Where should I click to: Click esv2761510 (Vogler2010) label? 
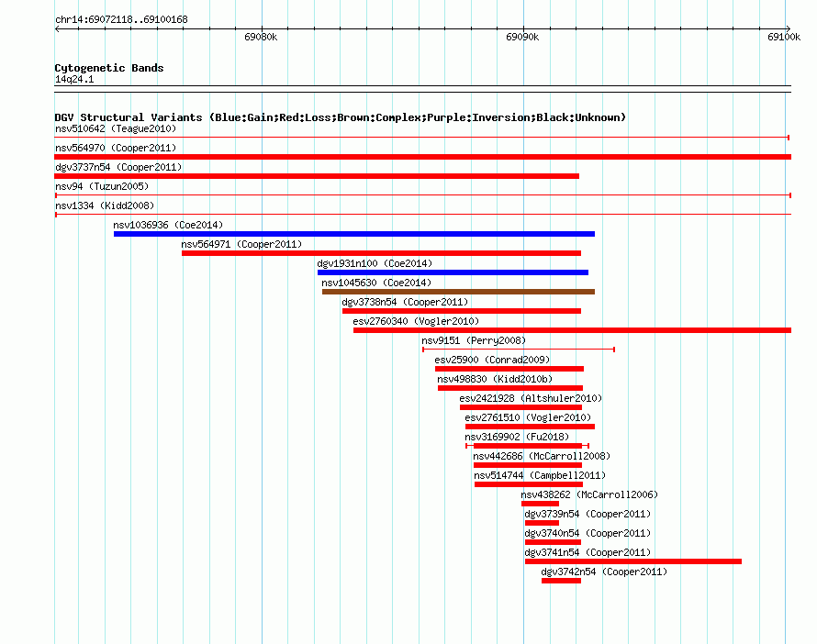click(x=528, y=417)
